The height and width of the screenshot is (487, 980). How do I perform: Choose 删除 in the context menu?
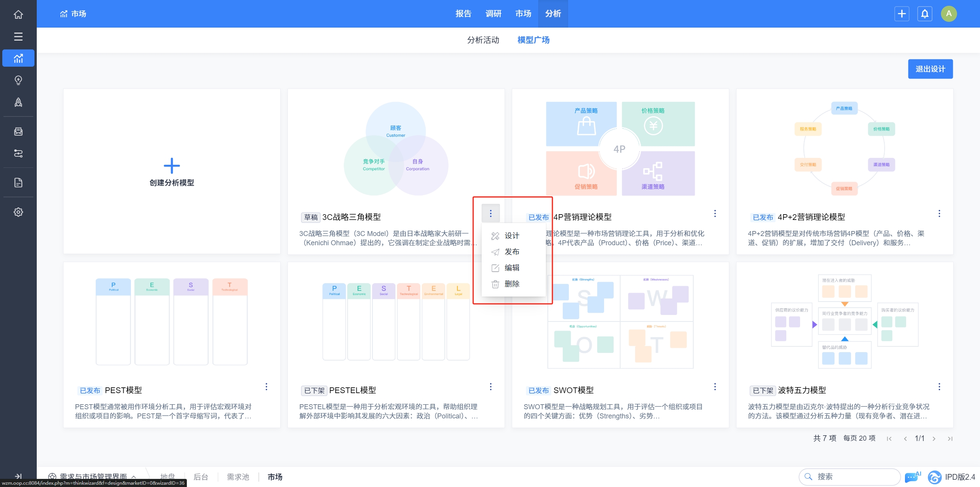(x=511, y=284)
